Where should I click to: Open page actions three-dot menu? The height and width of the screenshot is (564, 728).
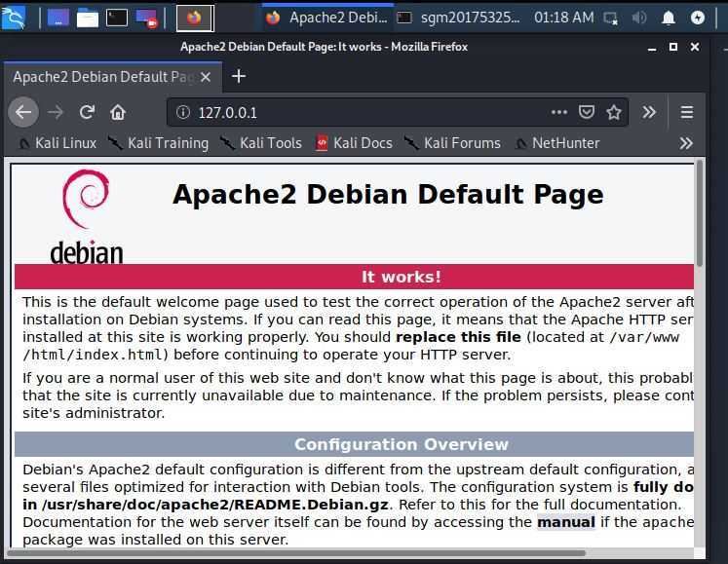click(559, 112)
